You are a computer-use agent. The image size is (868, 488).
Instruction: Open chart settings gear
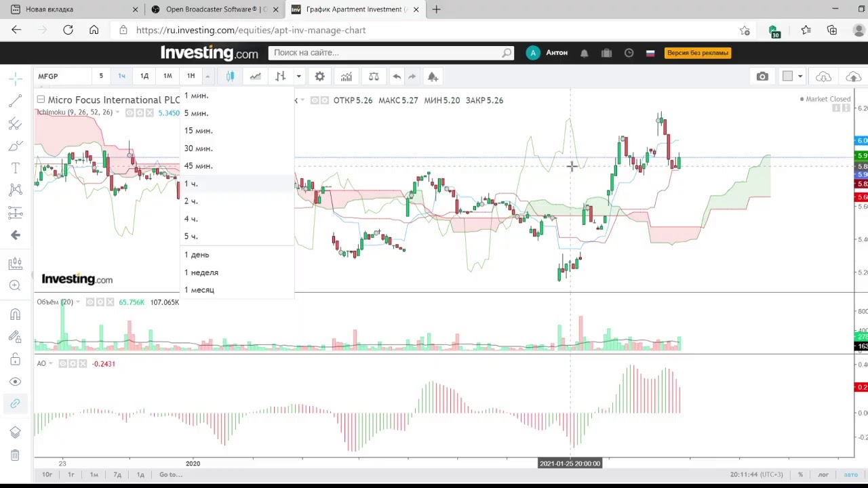click(x=319, y=77)
